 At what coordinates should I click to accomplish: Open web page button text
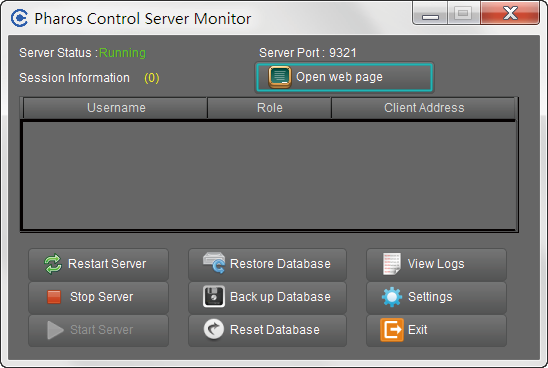tap(339, 77)
